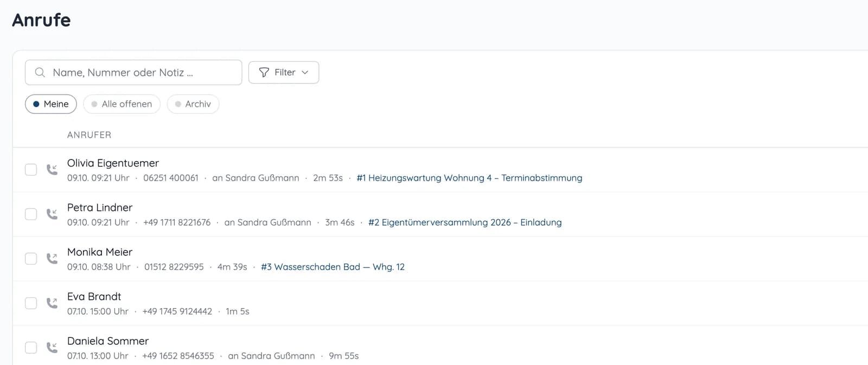Click the outgoing call icon for Eva Brandt
Screen dimensions: 868x365
click(x=52, y=303)
